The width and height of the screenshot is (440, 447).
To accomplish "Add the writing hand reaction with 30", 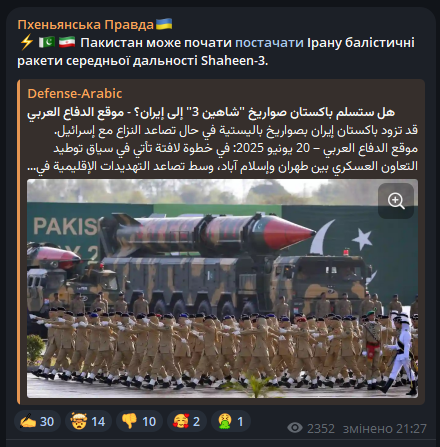I will (37, 421).
